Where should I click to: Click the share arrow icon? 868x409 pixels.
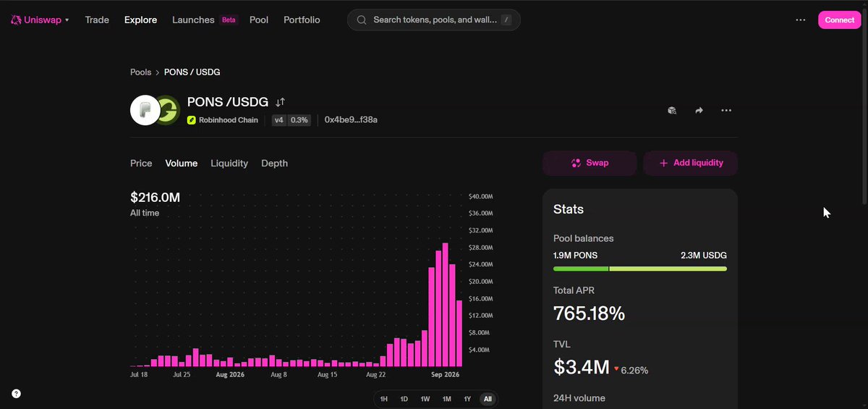pos(699,111)
